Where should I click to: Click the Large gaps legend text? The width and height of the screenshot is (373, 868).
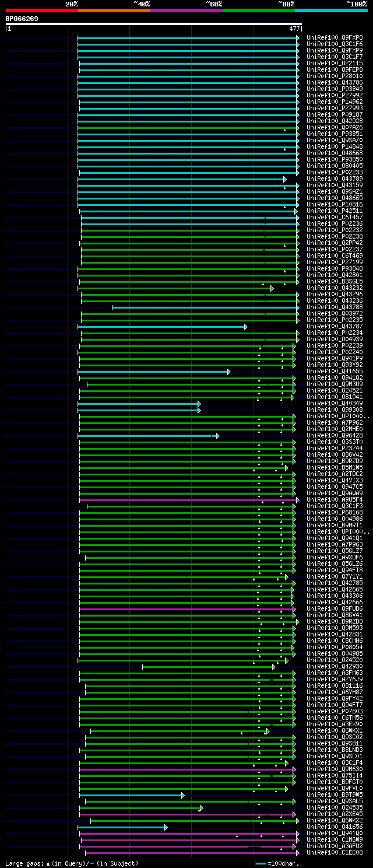(x=72, y=863)
